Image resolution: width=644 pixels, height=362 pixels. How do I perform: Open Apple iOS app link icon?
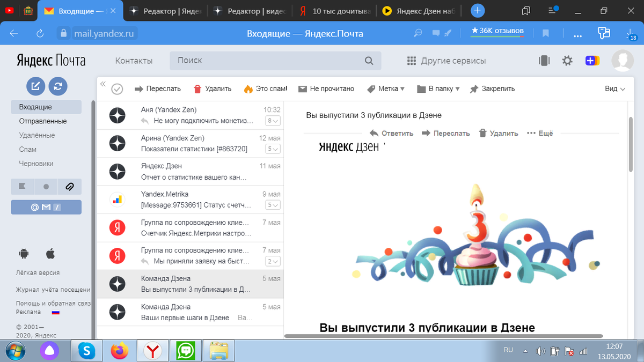click(x=50, y=253)
